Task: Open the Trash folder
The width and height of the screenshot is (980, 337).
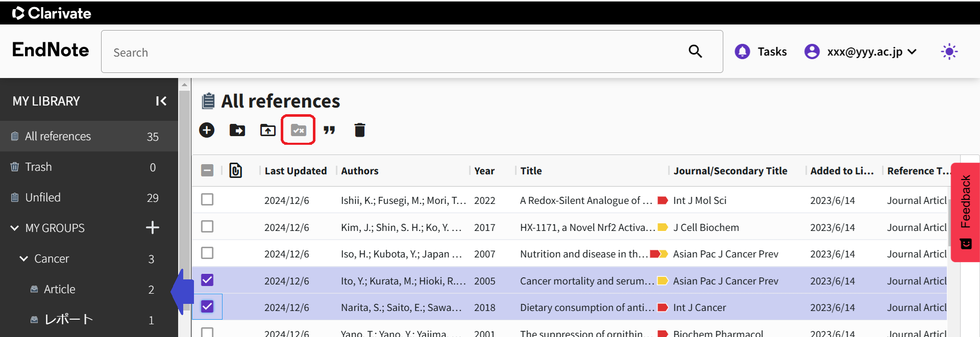Action: click(x=38, y=167)
